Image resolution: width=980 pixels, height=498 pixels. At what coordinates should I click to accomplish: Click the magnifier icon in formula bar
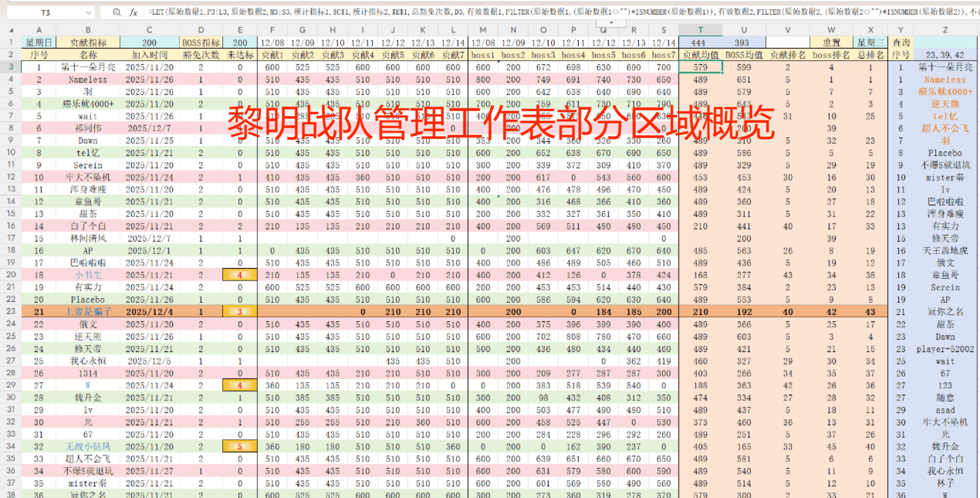[117, 12]
